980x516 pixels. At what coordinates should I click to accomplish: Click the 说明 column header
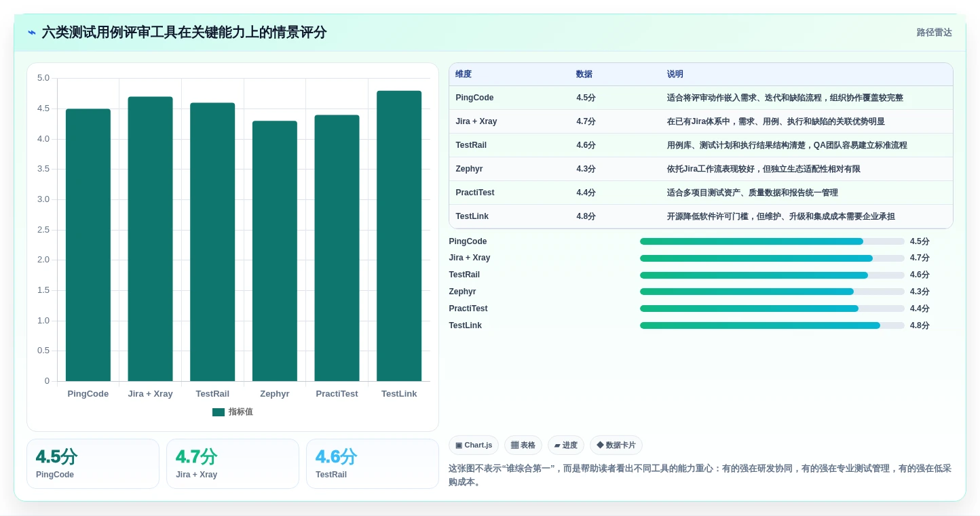675,74
